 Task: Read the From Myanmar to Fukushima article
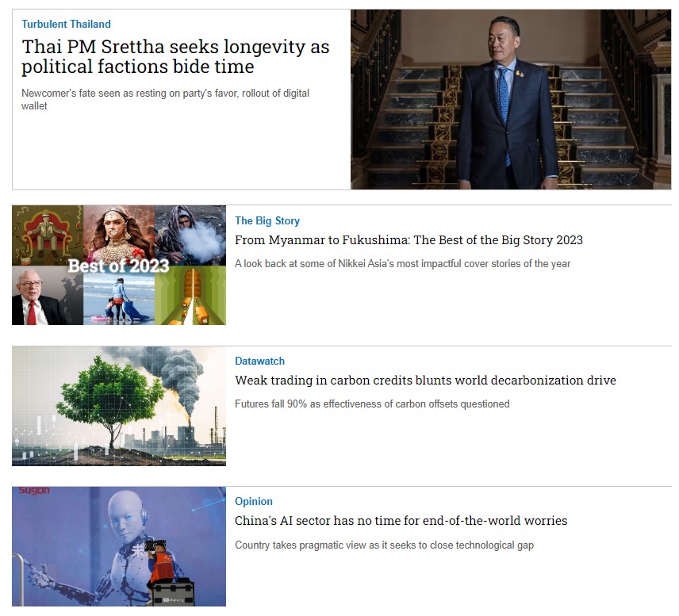coord(409,240)
